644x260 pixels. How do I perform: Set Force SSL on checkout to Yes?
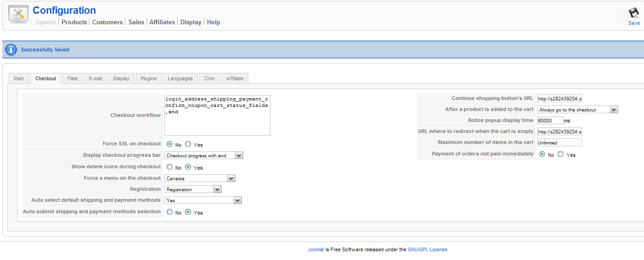click(x=188, y=144)
